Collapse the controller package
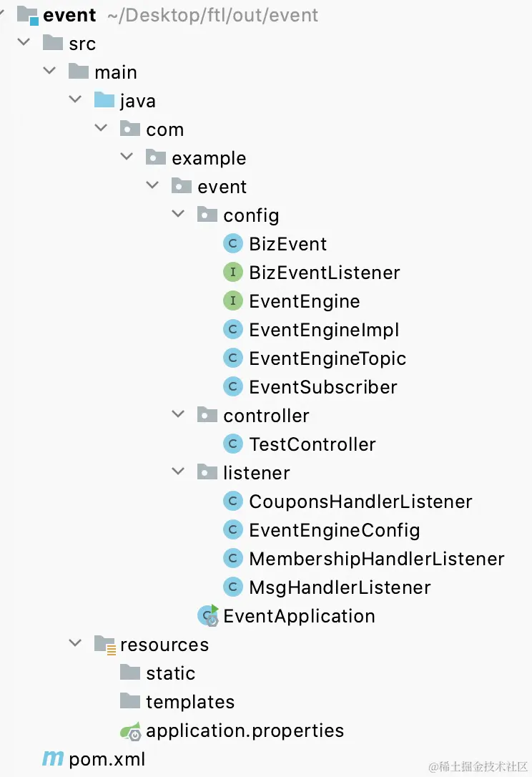This screenshot has height=777, width=532. click(x=178, y=415)
